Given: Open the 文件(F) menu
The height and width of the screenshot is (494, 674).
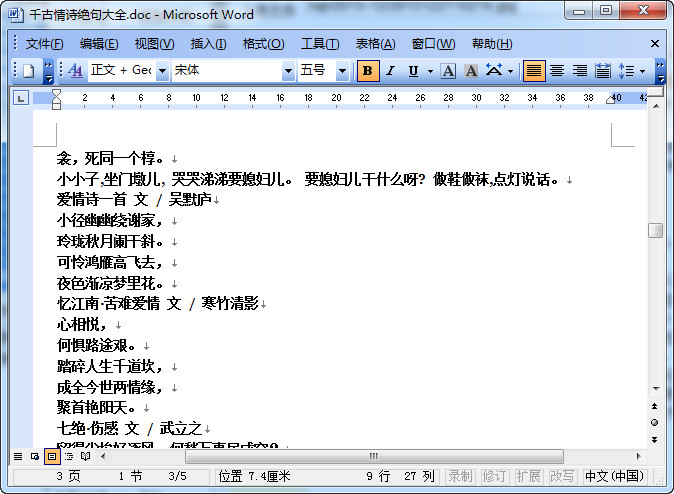Looking at the screenshot, I should 44,44.
